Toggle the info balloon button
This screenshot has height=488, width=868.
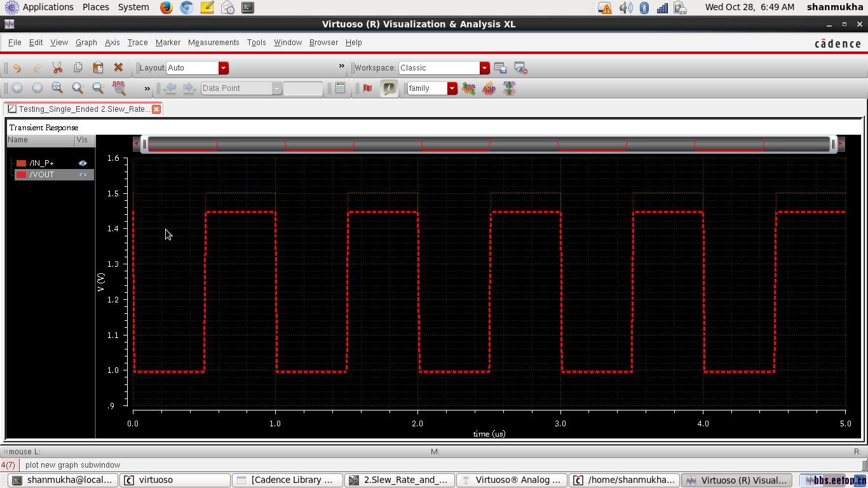pyautogui.click(x=389, y=88)
